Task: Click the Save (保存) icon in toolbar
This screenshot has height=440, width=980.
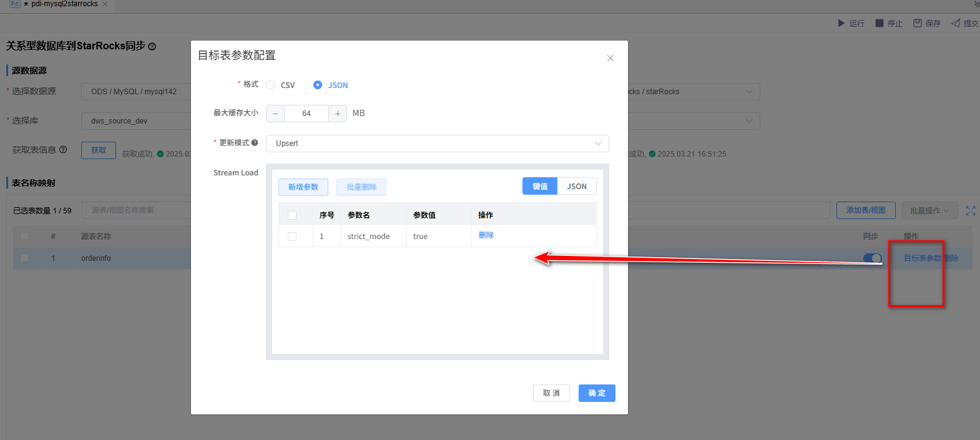Action: [x=918, y=23]
